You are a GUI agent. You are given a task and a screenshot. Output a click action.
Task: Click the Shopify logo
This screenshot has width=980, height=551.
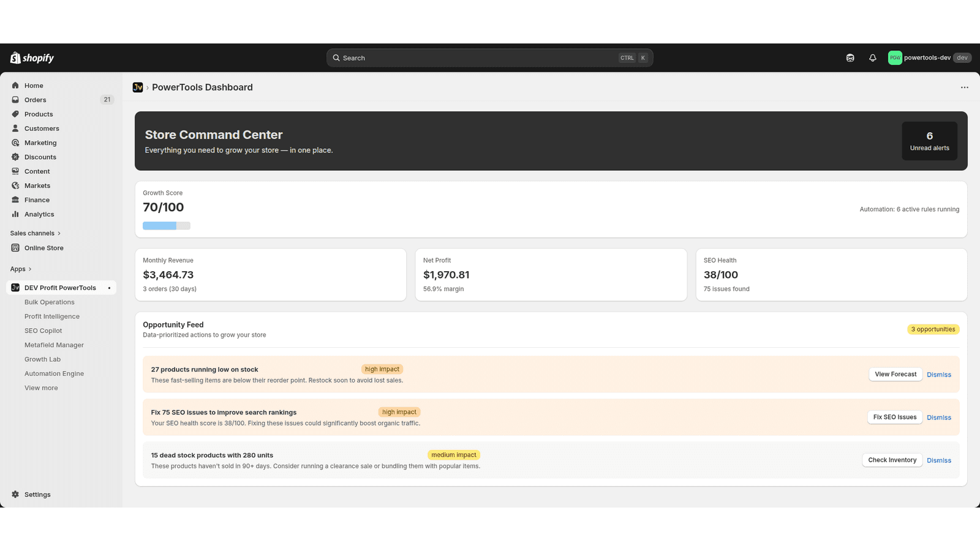click(x=32, y=58)
